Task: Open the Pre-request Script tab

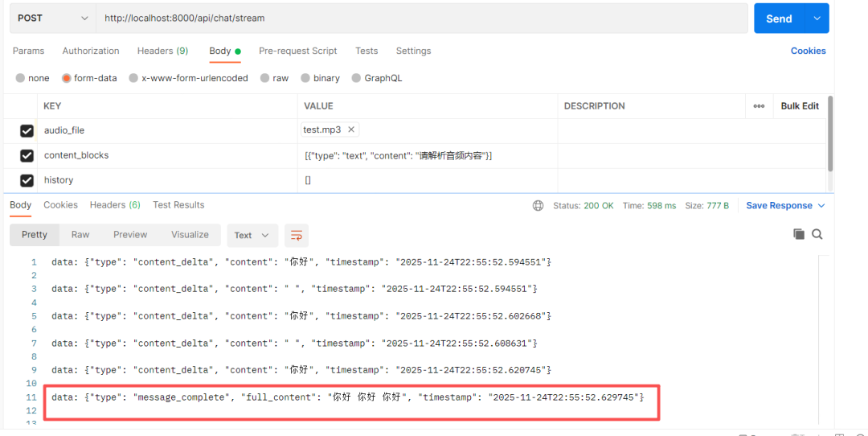Action: coord(298,51)
